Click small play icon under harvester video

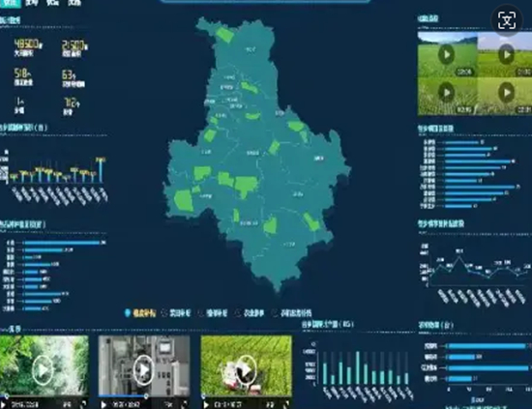tap(206, 404)
